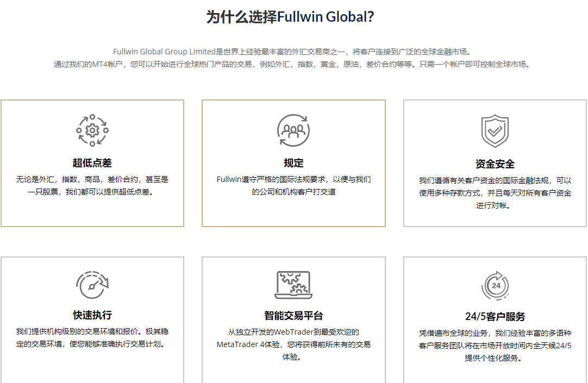Open the highlighted 超低点差 card

pyautogui.click(x=92, y=163)
